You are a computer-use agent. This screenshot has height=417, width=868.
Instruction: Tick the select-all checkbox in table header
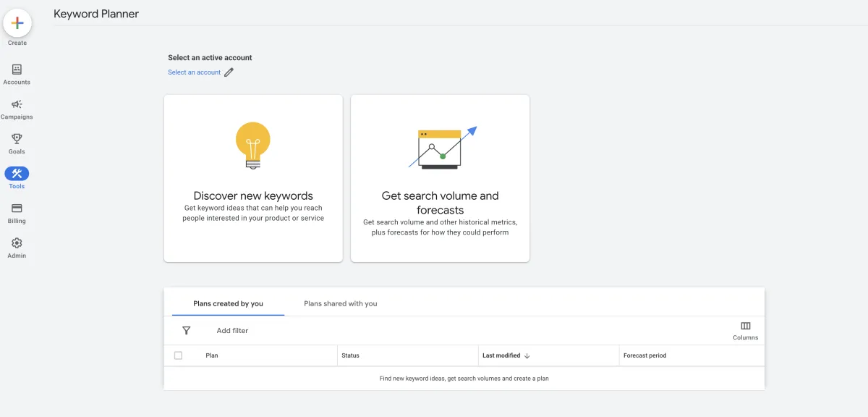[179, 355]
